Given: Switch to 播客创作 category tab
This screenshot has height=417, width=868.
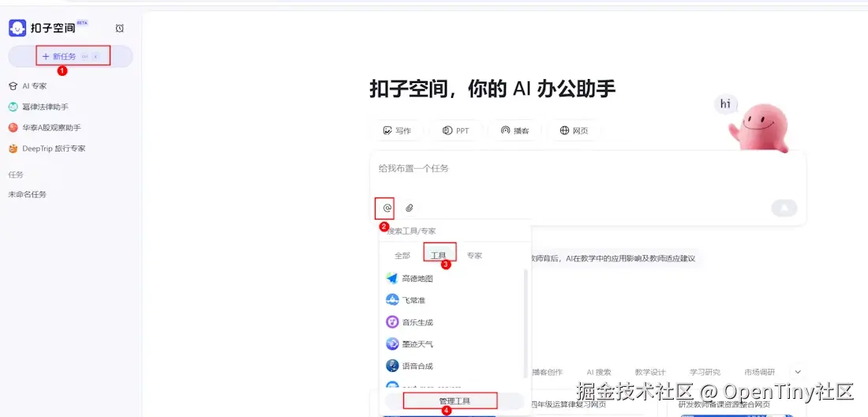Looking at the screenshot, I should coord(547,372).
